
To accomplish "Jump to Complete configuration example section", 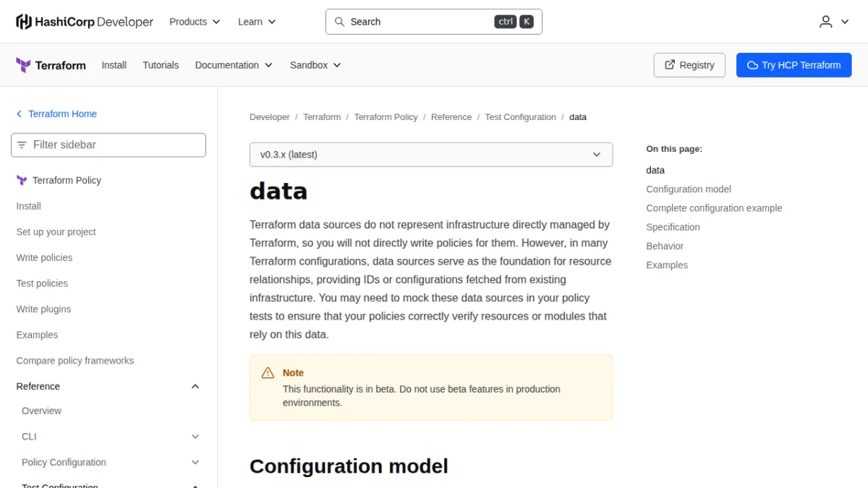I will pyautogui.click(x=714, y=208).
